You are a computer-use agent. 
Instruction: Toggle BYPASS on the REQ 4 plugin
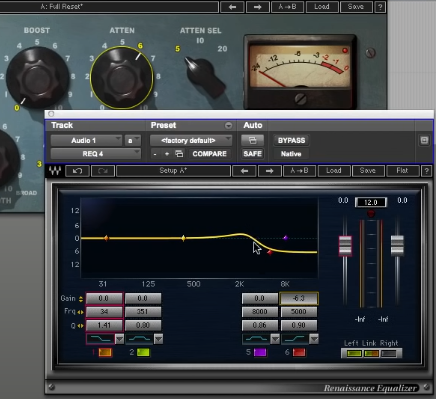point(291,140)
